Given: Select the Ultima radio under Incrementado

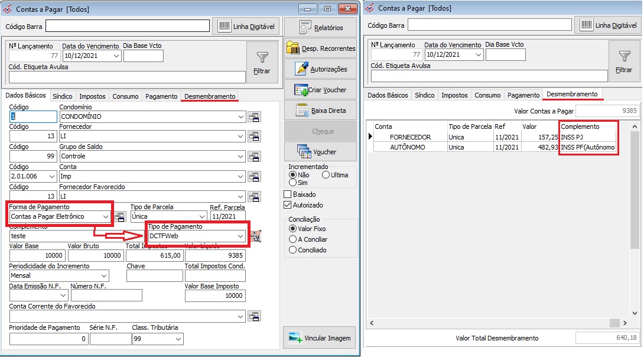Looking at the screenshot, I should point(326,175).
